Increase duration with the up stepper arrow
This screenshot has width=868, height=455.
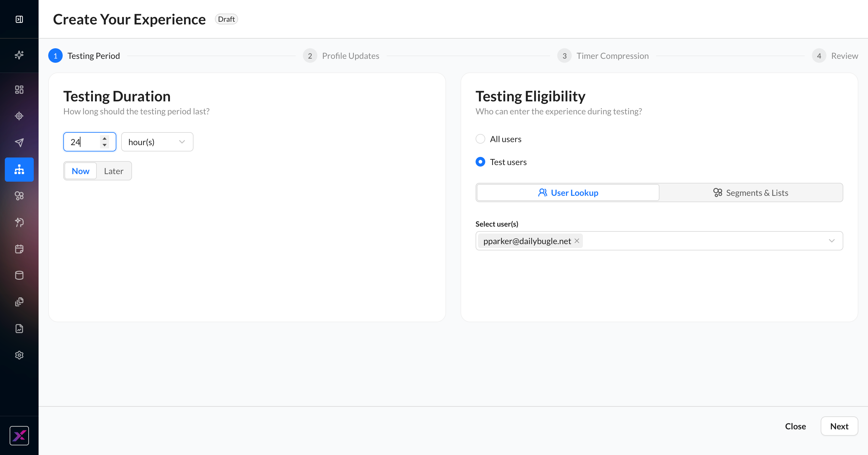pyautogui.click(x=105, y=138)
